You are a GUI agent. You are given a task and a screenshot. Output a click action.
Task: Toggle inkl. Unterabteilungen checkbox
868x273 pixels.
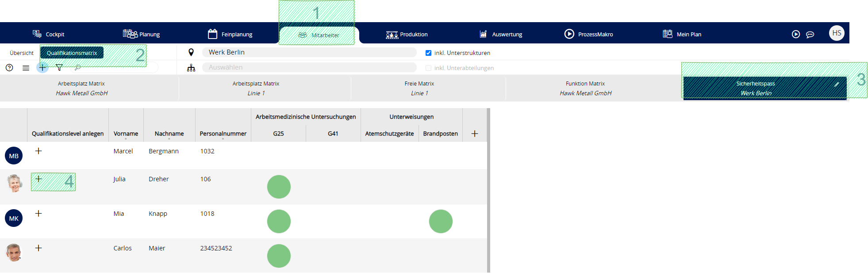pos(428,68)
